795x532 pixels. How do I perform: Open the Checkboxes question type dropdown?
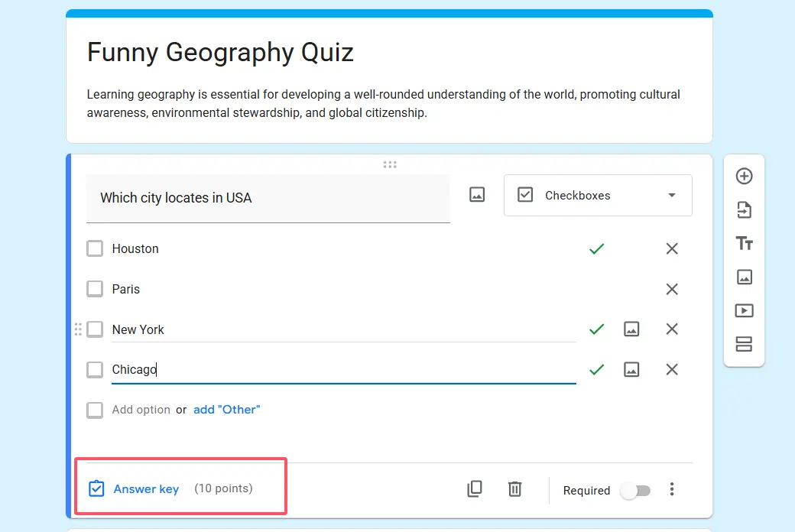click(598, 196)
